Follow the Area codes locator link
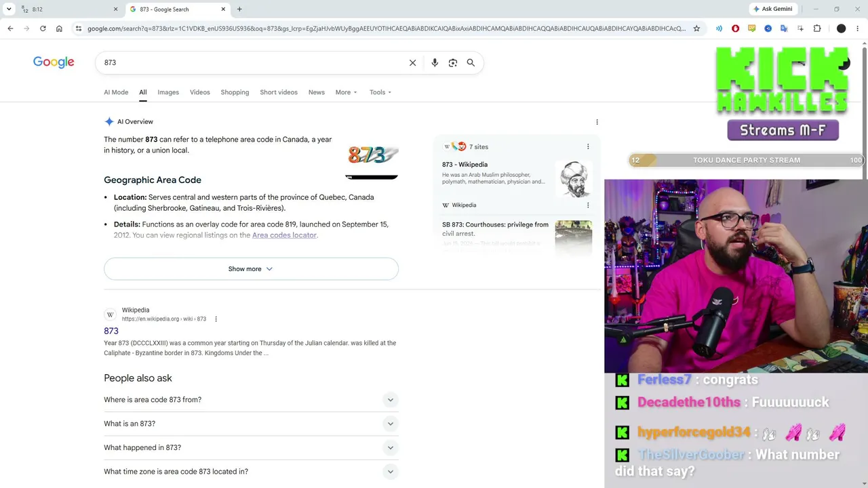Viewport: 868px width, 488px height. coord(284,235)
